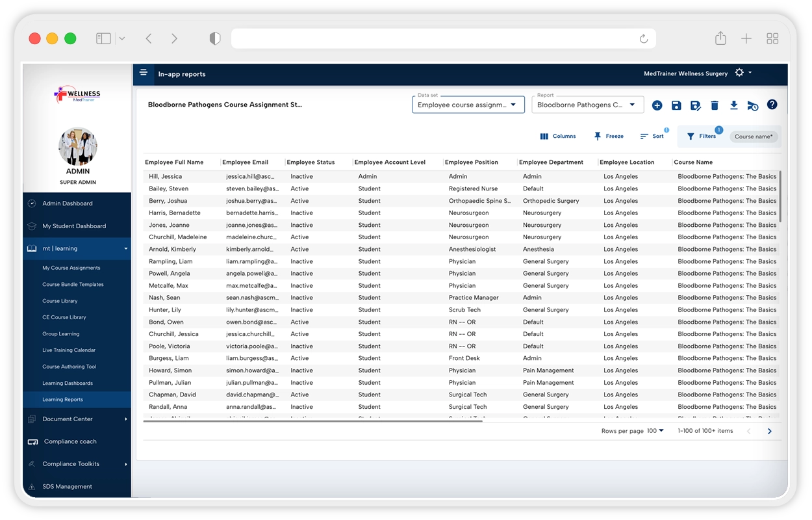Open help using the question mark icon
Screen dimensions: 812x520
pyautogui.click(x=772, y=105)
